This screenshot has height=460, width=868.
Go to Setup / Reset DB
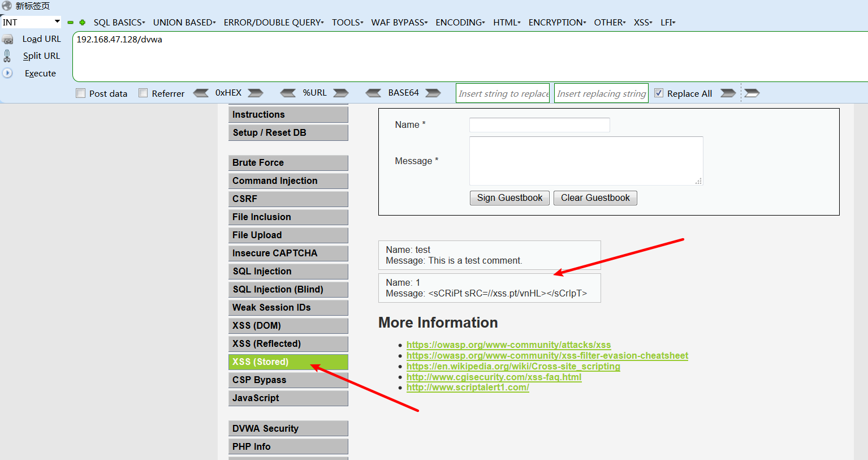coord(288,132)
